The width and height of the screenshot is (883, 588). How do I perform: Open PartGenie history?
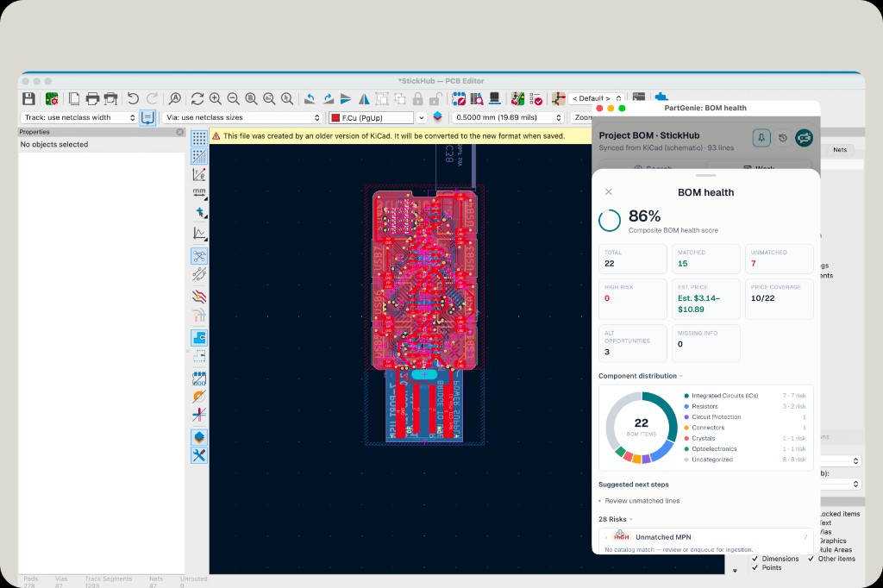[783, 137]
